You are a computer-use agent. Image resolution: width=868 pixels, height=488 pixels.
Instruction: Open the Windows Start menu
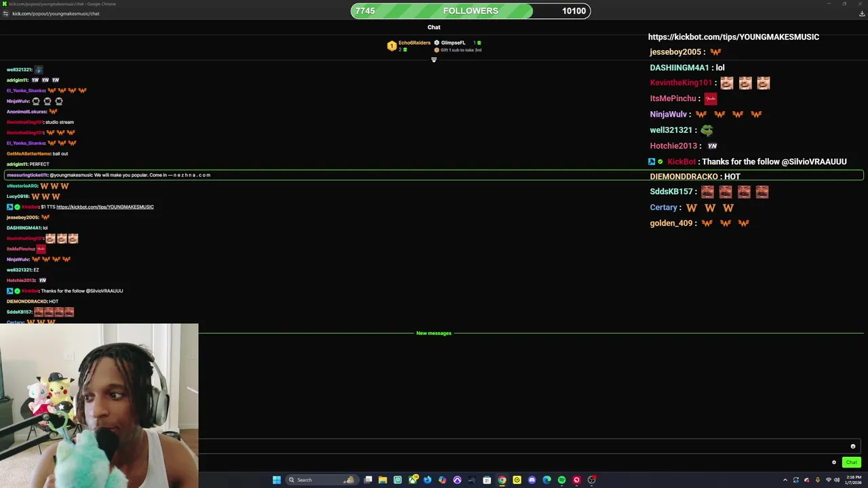click(277, 480)
